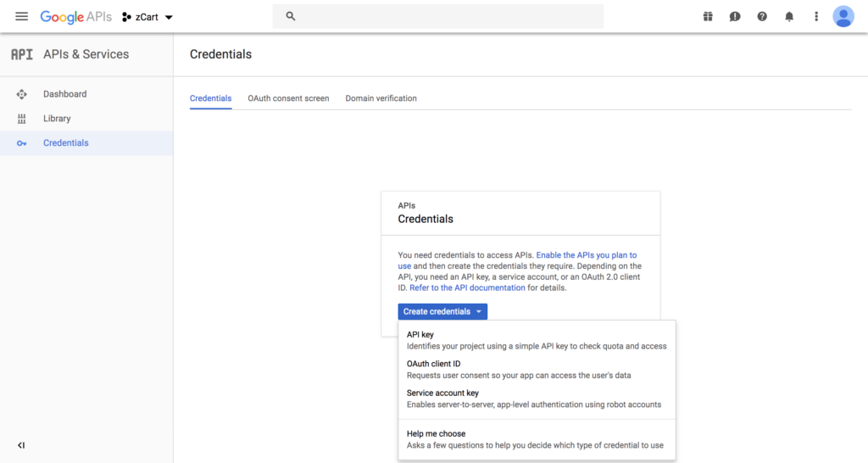Click the user account avatar
The image size is (868, 463).
tap(843, 16)
